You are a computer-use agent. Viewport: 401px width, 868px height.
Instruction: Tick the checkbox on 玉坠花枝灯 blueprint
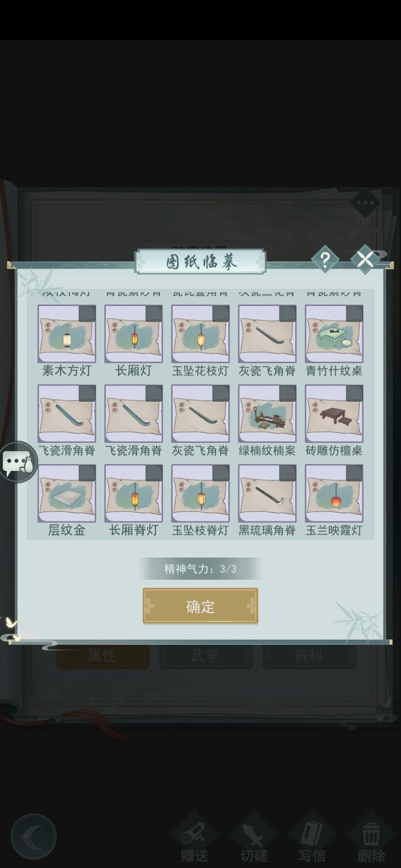221,313
